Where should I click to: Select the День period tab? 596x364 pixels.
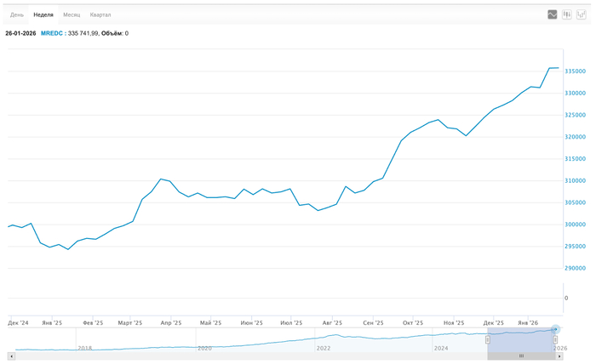(x=17, y=15)
